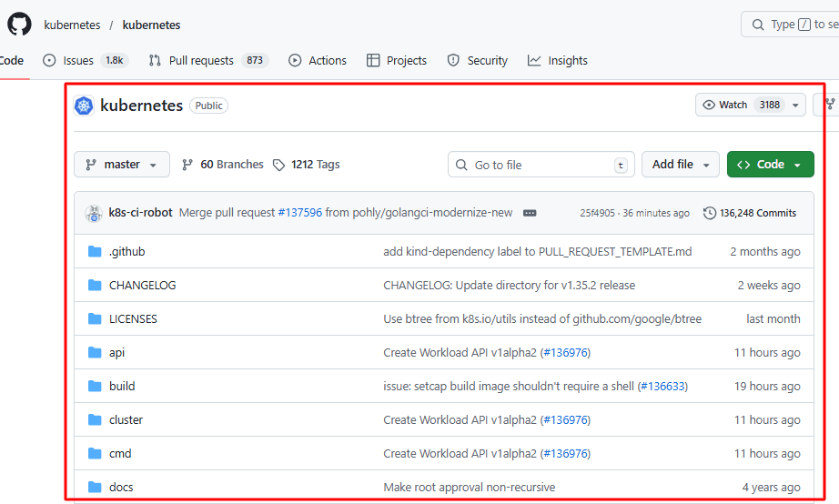The image size is (839, 504).
Task: Open the Issues tab
Action: pos(86,60)
